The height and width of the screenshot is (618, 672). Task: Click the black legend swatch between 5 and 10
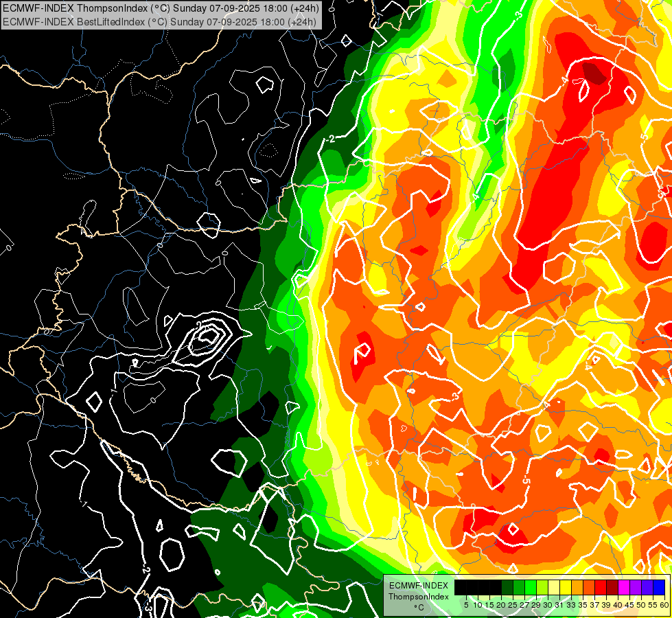(472, 588)
